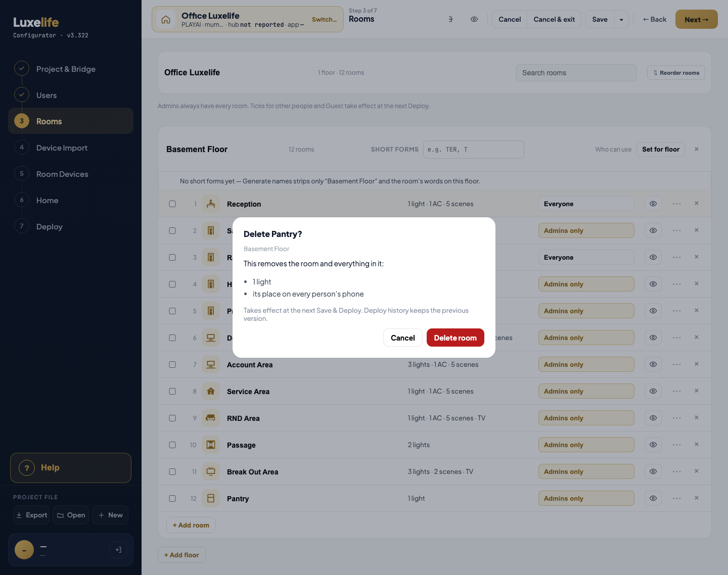This screenshot has height=575, width=728.
Task: Open Set for floor access dropdown
Action: coord(661,149)
